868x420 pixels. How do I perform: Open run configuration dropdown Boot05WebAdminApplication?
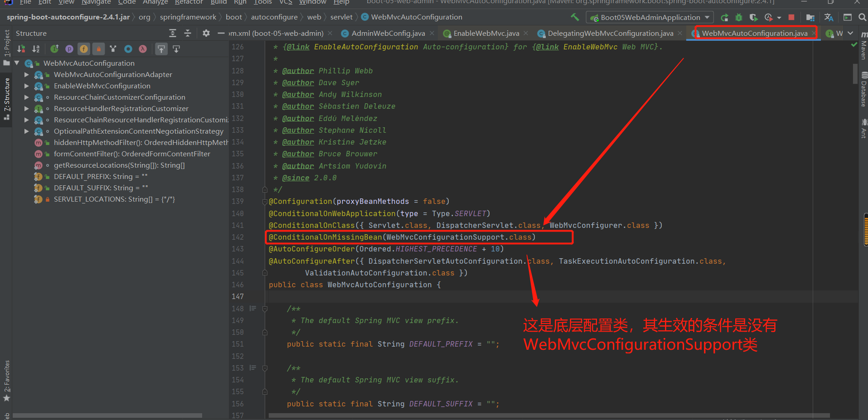point(650,17)
